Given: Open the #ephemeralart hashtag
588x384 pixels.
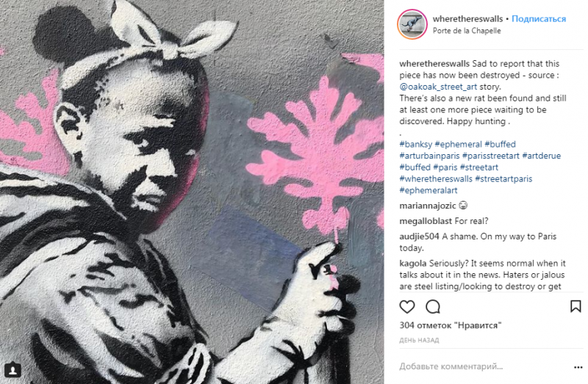Looking at the screenshot, I should point(429,190).
